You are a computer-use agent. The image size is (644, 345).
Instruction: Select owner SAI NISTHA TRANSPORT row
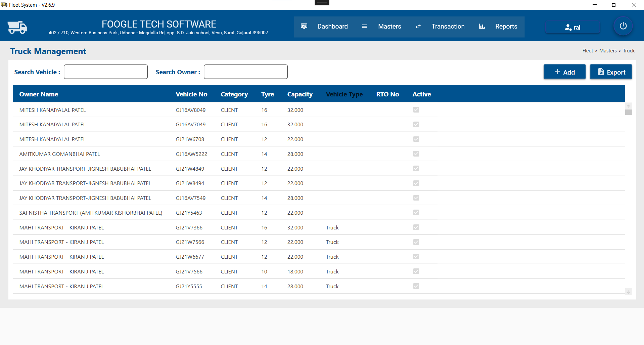(x=91, y=213)
